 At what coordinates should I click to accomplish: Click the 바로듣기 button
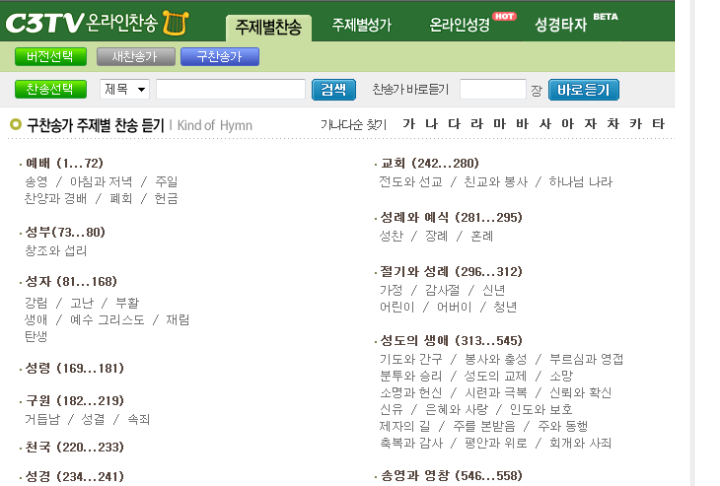click(x=584, y=90)
